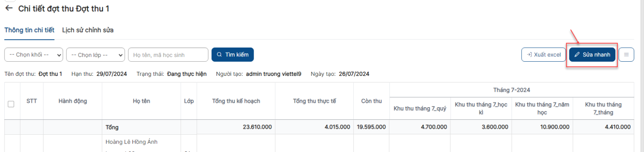Select the Tháng 7-2024 group header

512,90
